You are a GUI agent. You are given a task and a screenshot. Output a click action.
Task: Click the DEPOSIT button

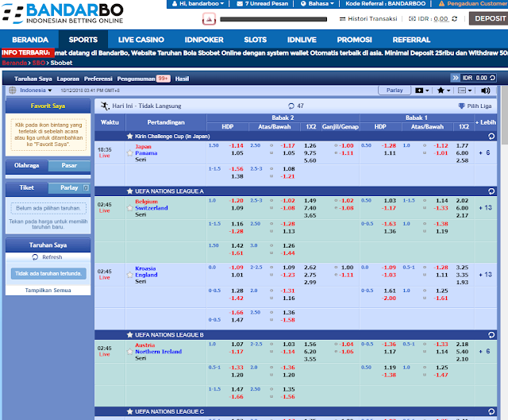(x=489, y=19)
